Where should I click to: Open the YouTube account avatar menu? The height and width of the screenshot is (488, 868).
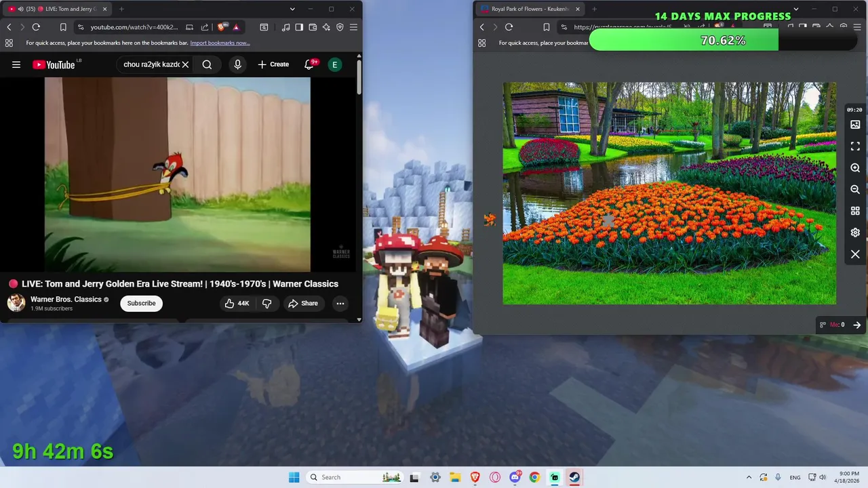(x=334, y=64)
